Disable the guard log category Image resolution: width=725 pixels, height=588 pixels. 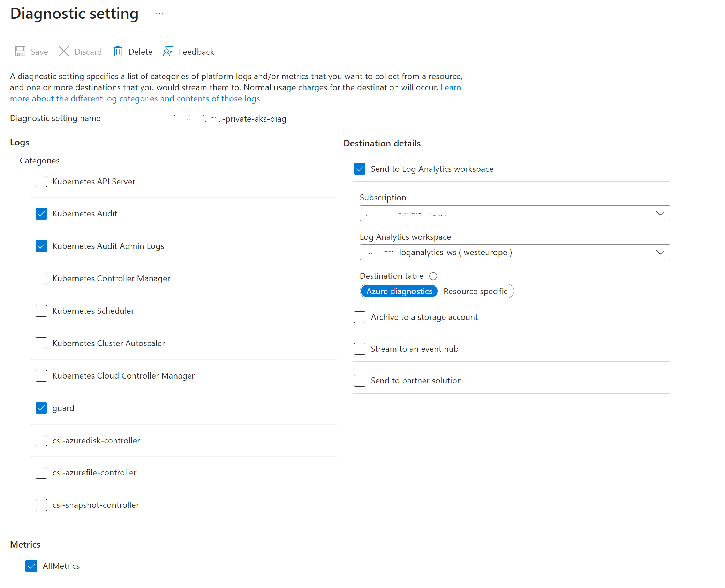pos(41,408)
